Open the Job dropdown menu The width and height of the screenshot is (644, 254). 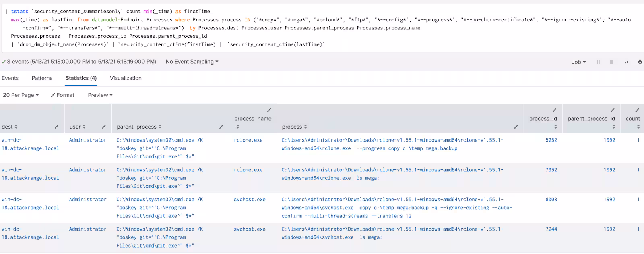point(578,62)
